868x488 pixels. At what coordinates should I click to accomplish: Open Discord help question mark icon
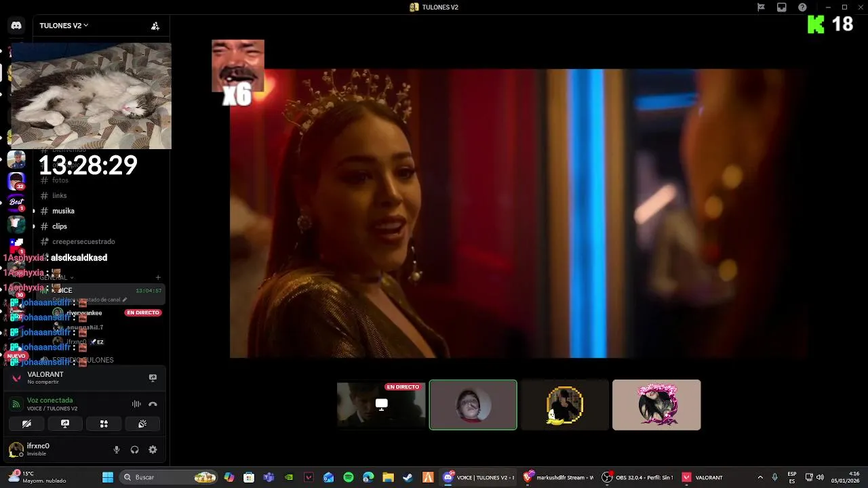click(802, 7)
